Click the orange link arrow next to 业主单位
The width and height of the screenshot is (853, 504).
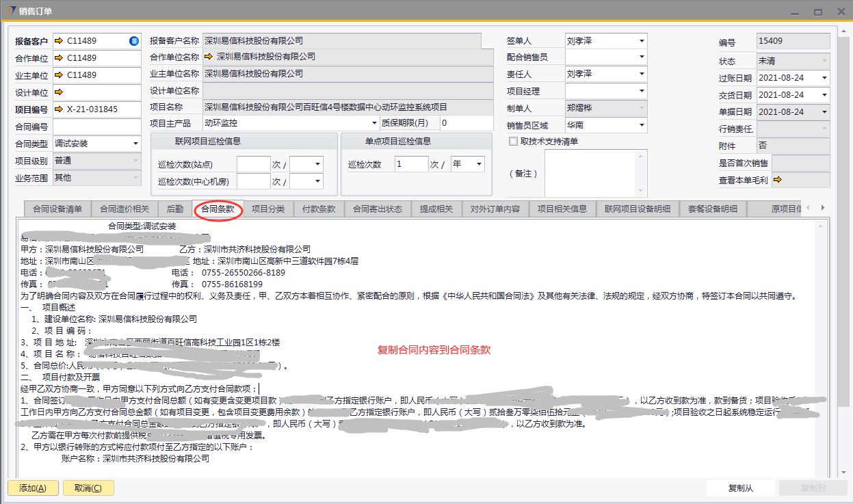tap(59, 75)
